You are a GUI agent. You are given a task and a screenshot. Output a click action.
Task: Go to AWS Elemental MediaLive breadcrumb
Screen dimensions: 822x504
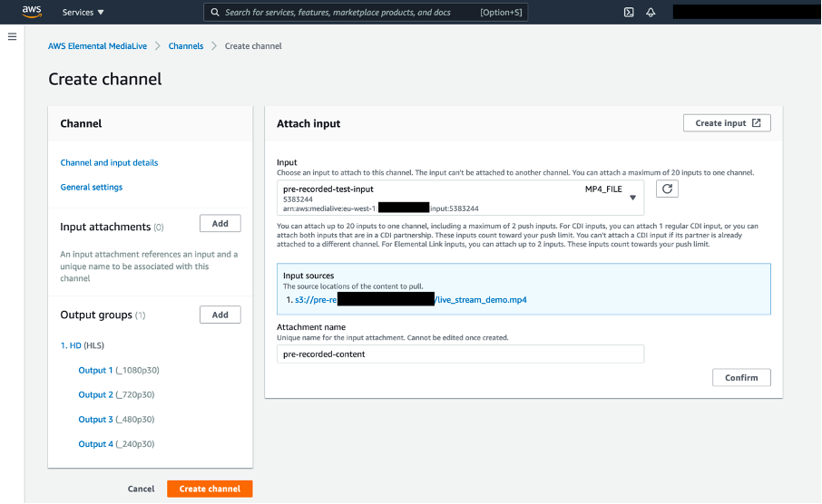(97, 46)
